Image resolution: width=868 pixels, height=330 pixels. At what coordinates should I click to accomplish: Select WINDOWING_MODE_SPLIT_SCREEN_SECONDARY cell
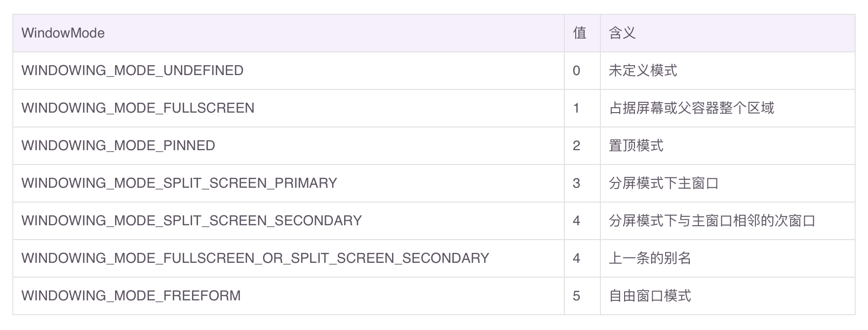(288, 221)
